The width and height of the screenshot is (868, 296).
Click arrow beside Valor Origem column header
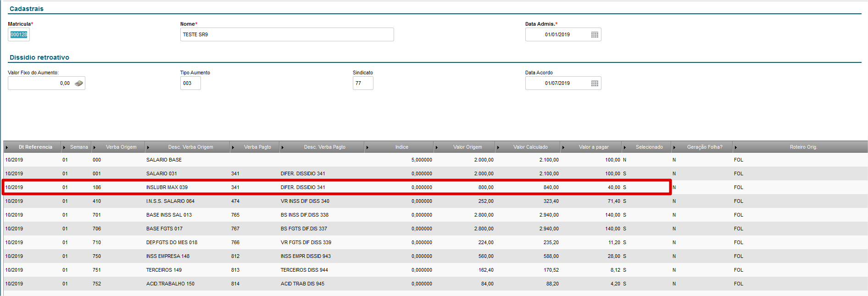tap(437, 147)
